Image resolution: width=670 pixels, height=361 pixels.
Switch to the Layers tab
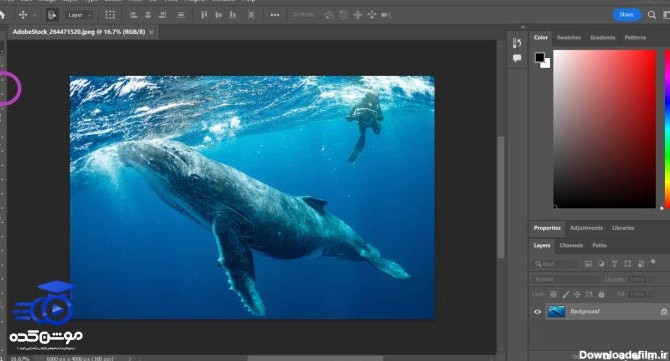542,246
